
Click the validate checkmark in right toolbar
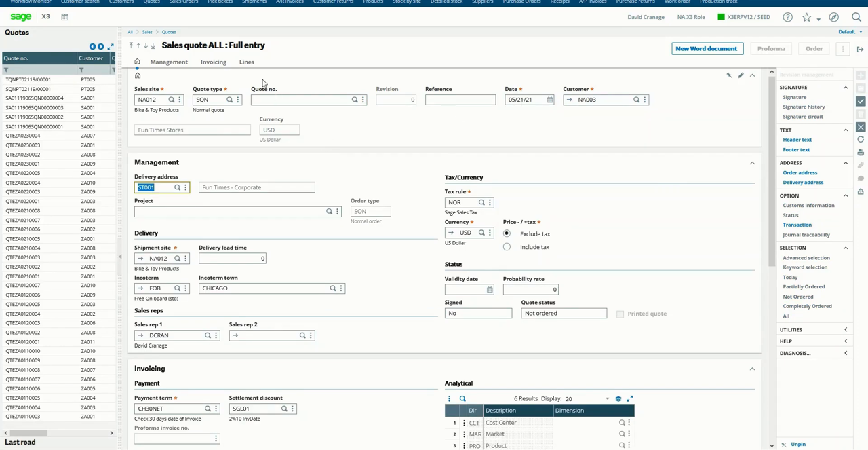(861, 101)
